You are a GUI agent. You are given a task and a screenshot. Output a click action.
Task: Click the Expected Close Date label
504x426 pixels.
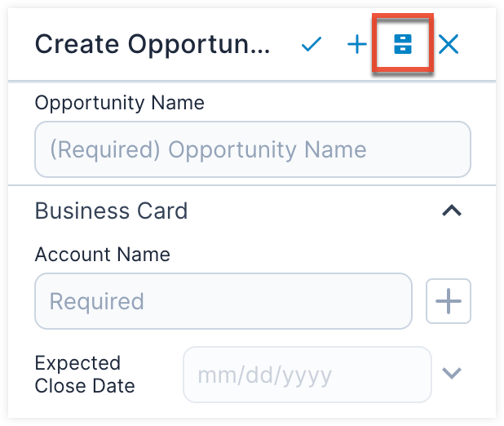tap(85, 374)
